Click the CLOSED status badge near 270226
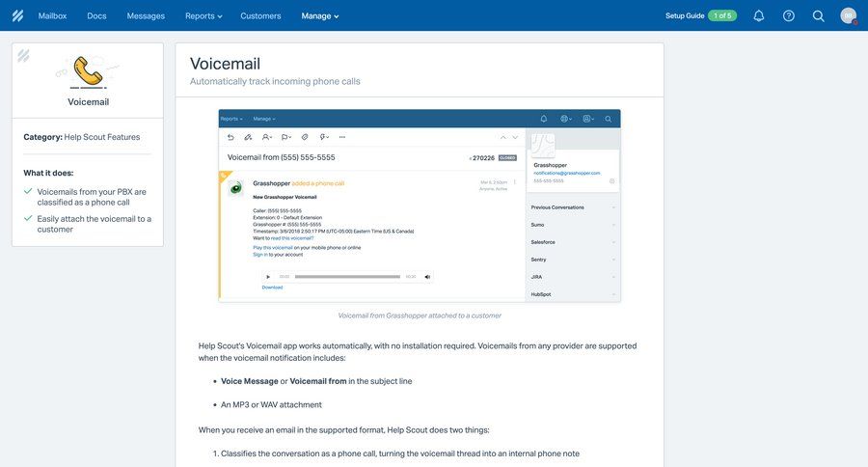Viewport: 868px width, 467px height. [507, 158]
